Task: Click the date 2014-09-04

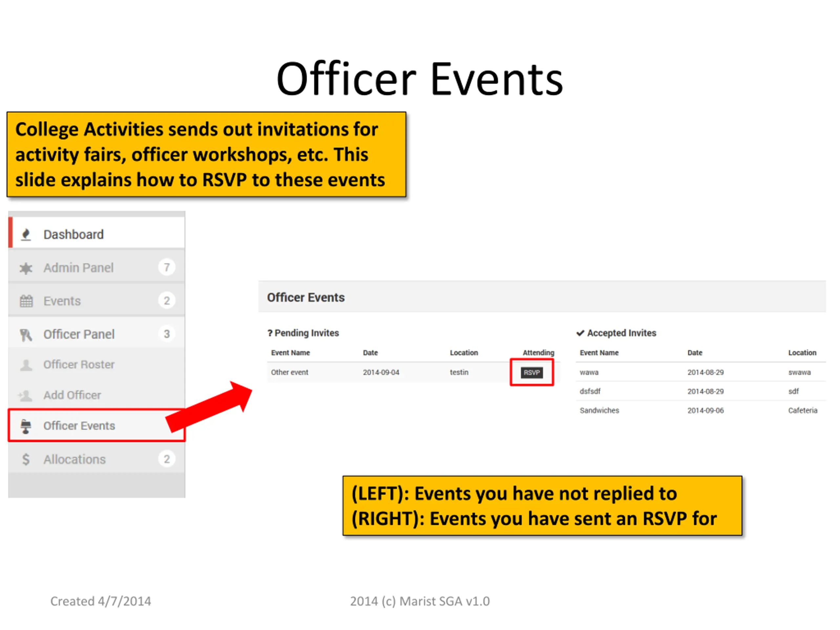Action: pos(381,372)
